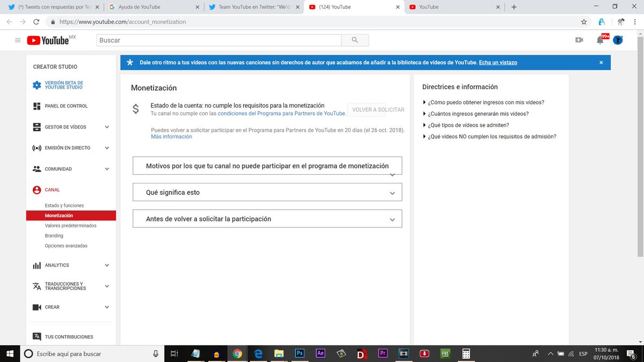The width and height of the screenshot is (644, 362).
Task: Open the Windows Start menu
Action: tap(10, 353)
